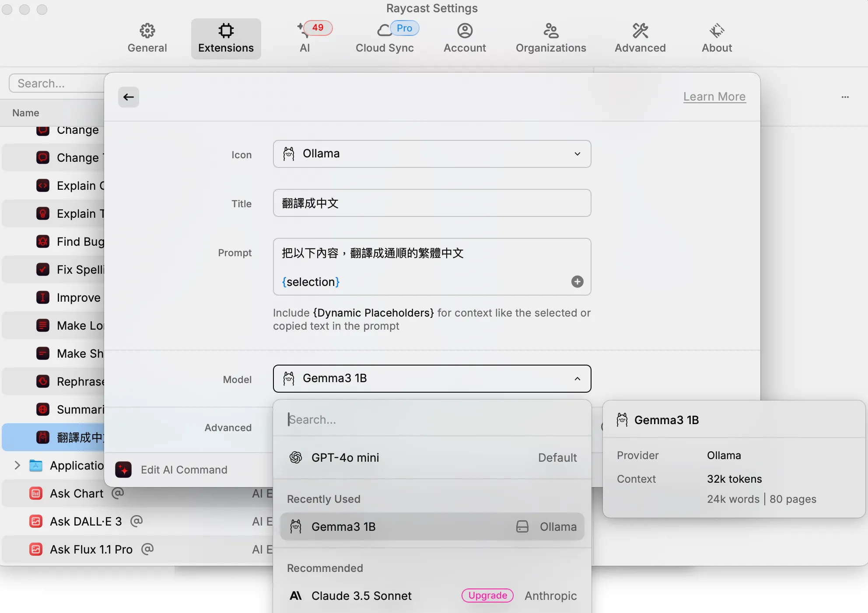Collapse the Model dropdown Gemma3 1B
Viewport: 868px width, 613px height.
pyautogui.click(x=432, y=379)
